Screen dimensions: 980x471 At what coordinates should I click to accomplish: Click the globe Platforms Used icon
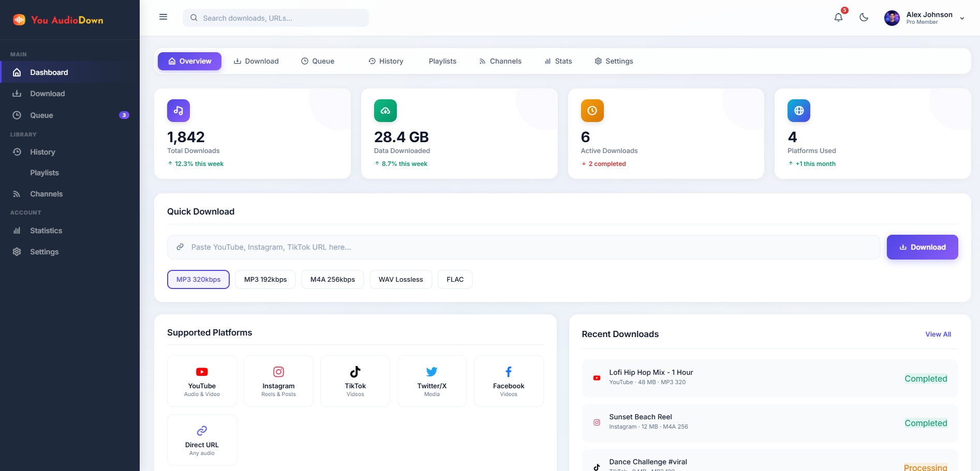pos(799,111)
